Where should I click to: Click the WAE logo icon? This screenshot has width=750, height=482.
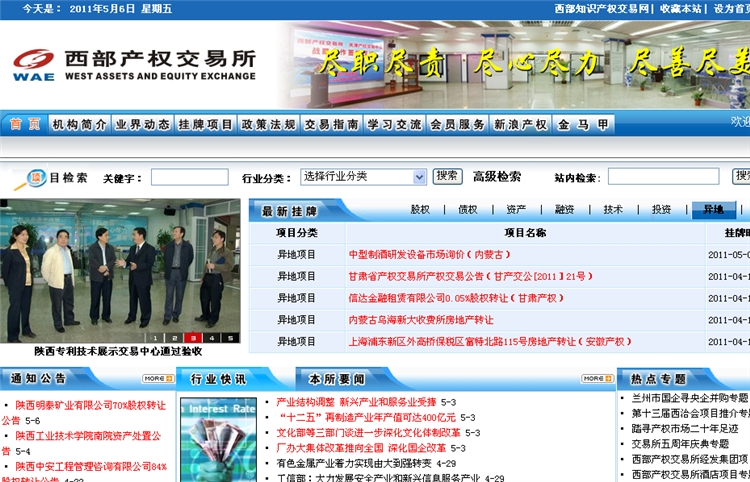coord(33,65)
